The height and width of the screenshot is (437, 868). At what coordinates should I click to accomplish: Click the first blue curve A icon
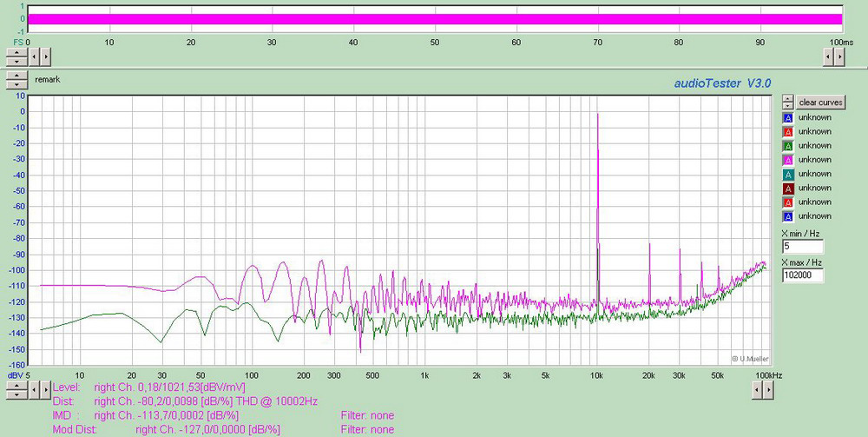788,117
